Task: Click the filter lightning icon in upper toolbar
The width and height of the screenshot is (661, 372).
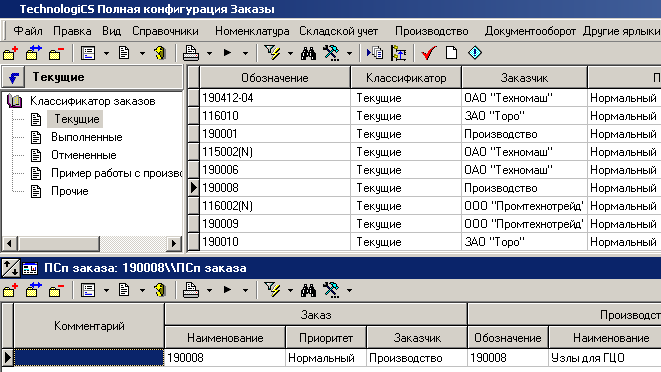Action: [x=272, y=53]
